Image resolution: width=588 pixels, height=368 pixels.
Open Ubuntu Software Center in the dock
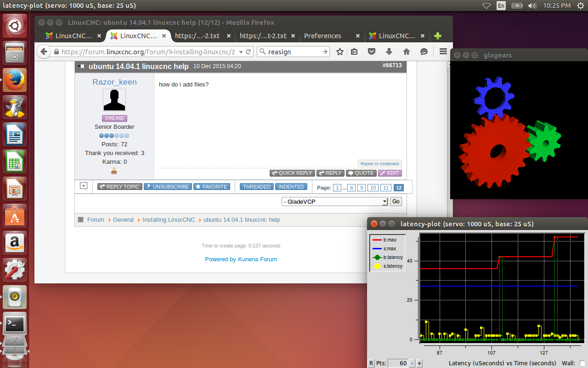click(15, 216)
